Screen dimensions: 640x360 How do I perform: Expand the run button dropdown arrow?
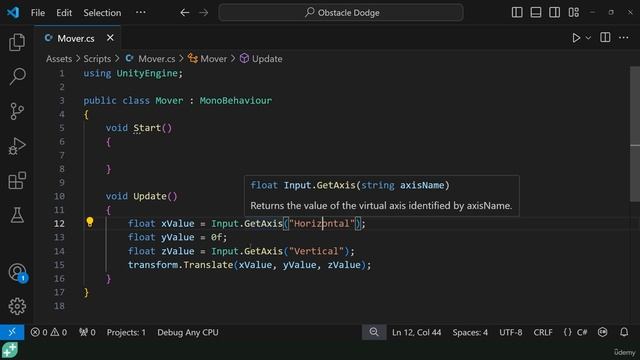[588, 38]
